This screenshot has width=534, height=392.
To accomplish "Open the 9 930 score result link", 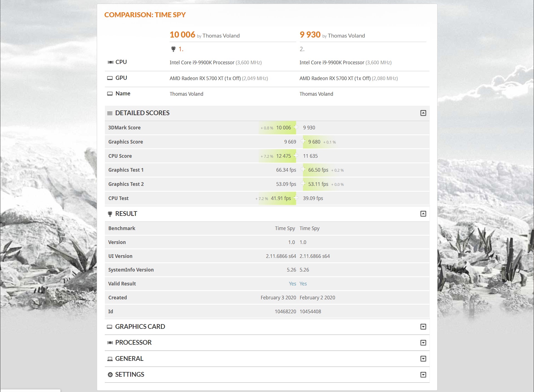I will [x=310, y=35].
